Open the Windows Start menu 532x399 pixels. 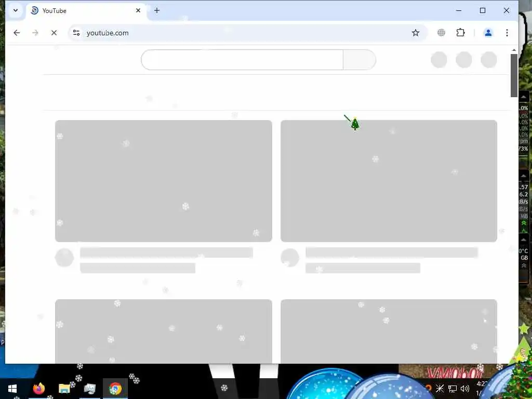pos(12,389)
